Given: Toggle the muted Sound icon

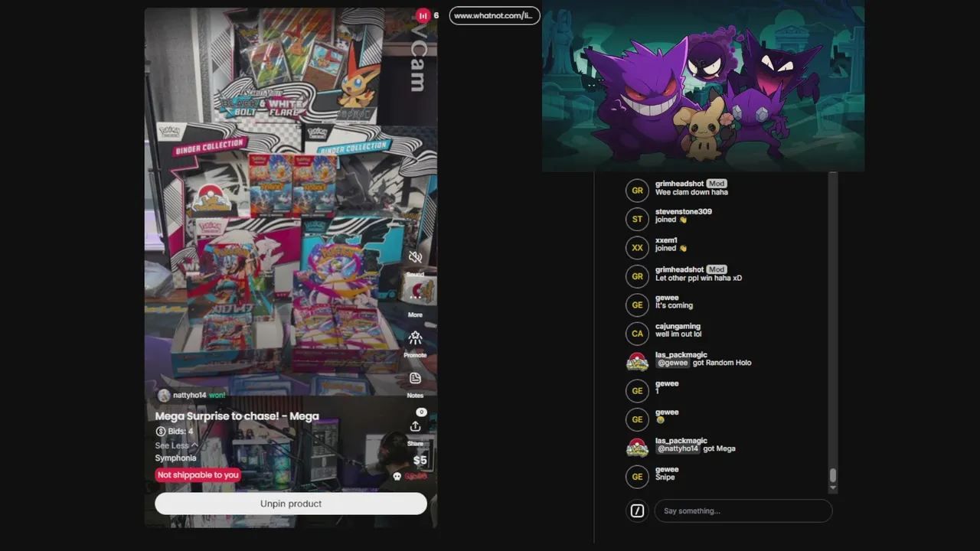Looking at the screenshot, I should point(415,257).
